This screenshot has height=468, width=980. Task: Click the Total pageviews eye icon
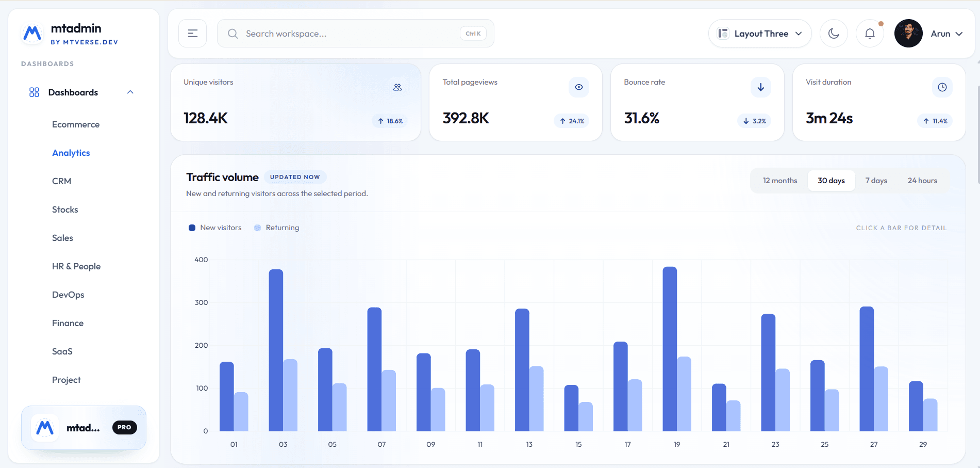(578, 87)
